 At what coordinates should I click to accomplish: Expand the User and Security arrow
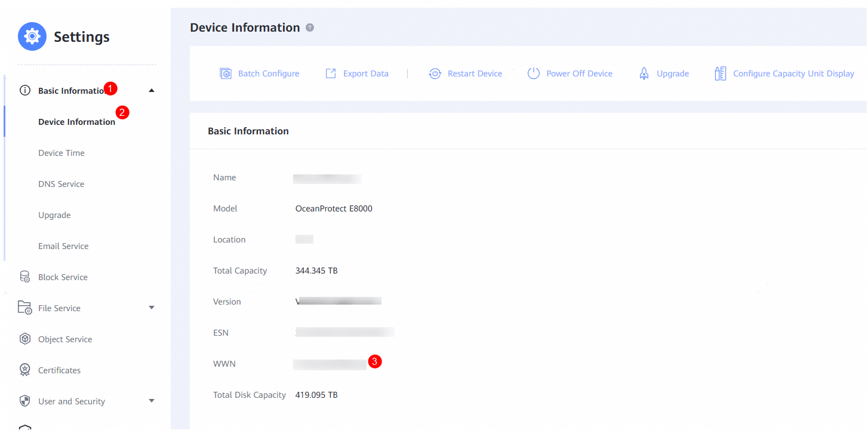pos(152,401)
